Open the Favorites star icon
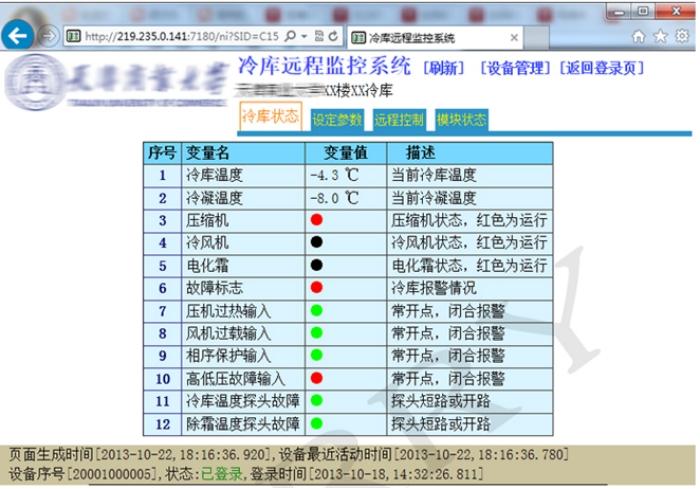Screen dimensions: 700x489 (659, 36)
